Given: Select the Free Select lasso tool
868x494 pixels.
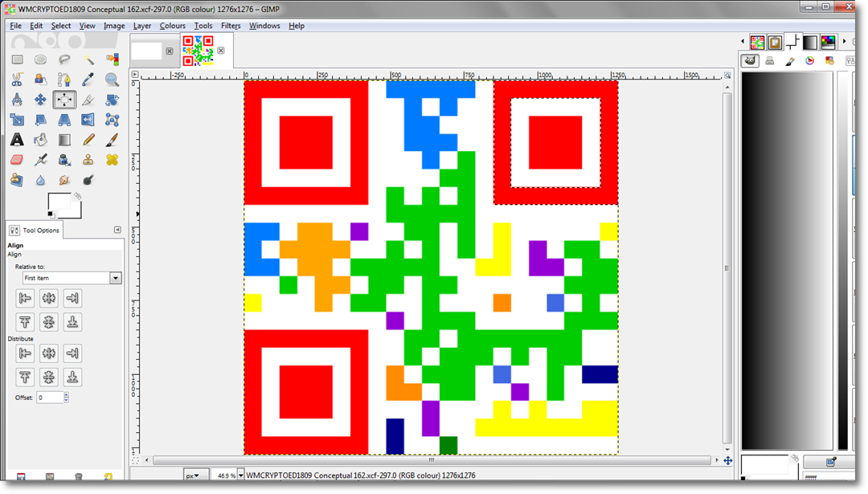Looking at the screenshot, I should [64, 59].
